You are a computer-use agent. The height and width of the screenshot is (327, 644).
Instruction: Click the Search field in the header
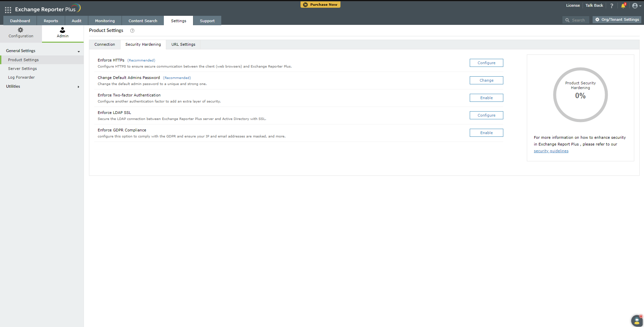(x=576, y=20)
